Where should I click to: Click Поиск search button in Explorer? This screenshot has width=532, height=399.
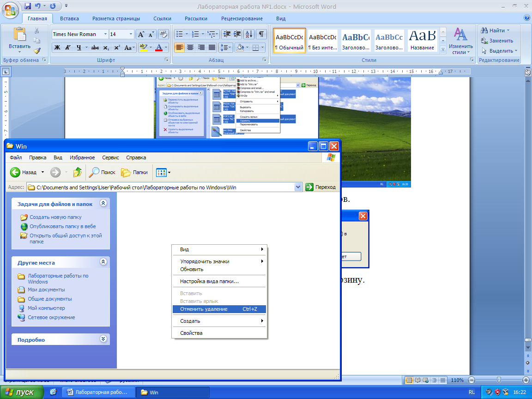[x=102, y=172]
